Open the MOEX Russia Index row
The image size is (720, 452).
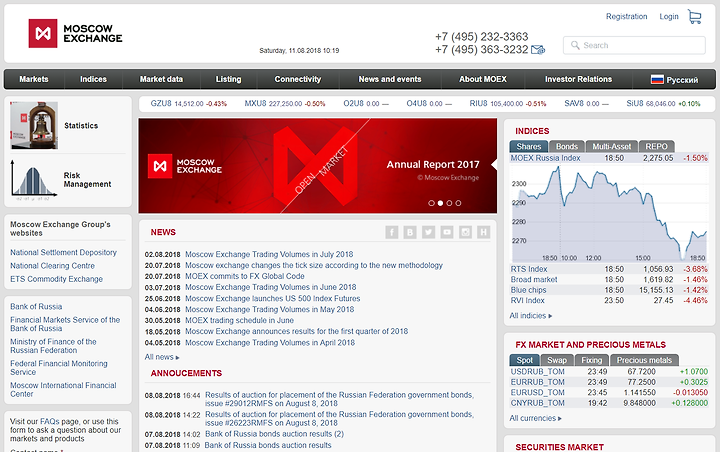[x=609, y=158]
